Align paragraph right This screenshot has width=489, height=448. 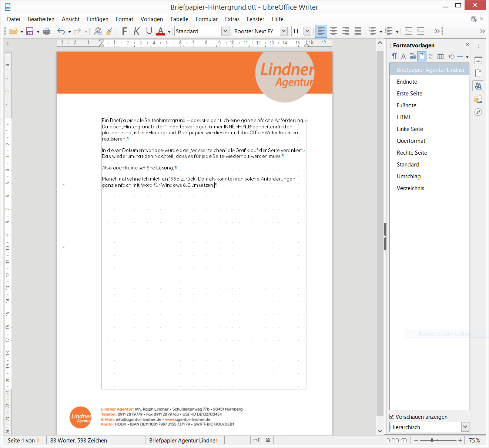[346, 31]
